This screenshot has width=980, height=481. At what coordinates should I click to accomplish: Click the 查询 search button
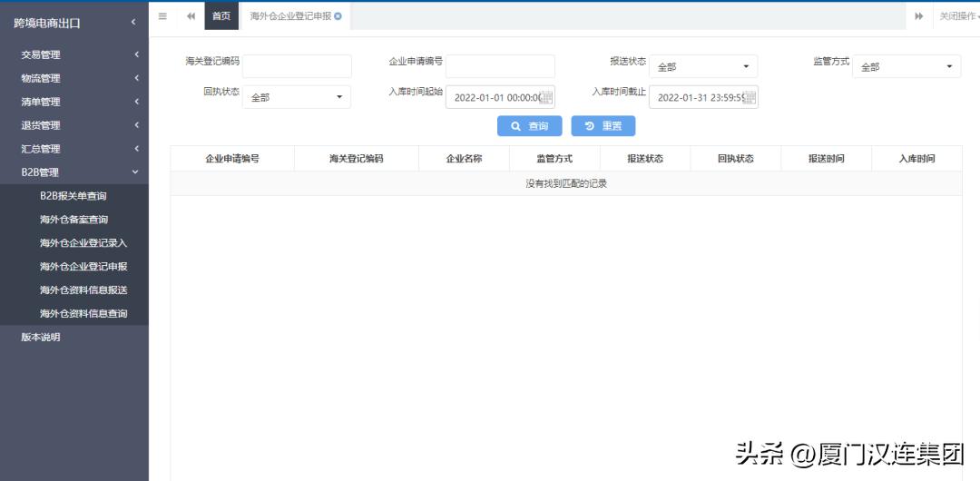[529, 126]
